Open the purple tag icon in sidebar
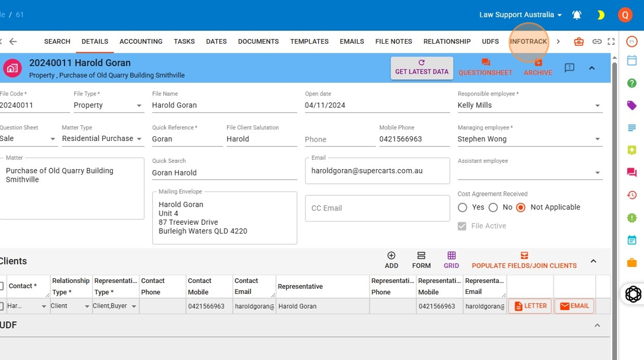The width and height of the screenshot is (644, 360). [631, 105]
